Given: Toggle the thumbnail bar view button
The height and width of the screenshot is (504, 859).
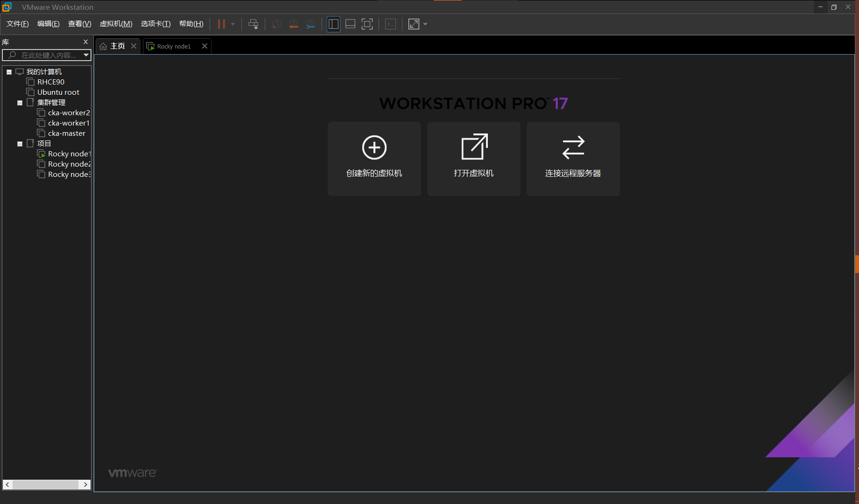Looking at the screenshot, I should point(350,24).
